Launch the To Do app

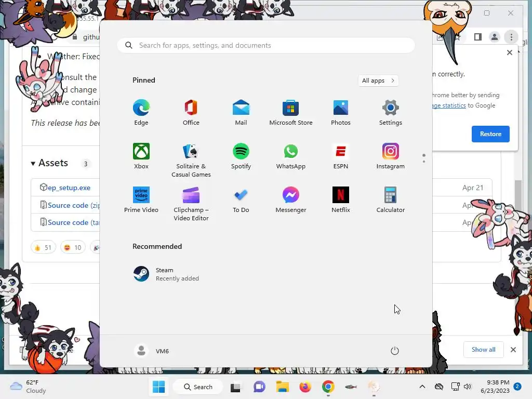pyautogui.click(x=241, y=200)
